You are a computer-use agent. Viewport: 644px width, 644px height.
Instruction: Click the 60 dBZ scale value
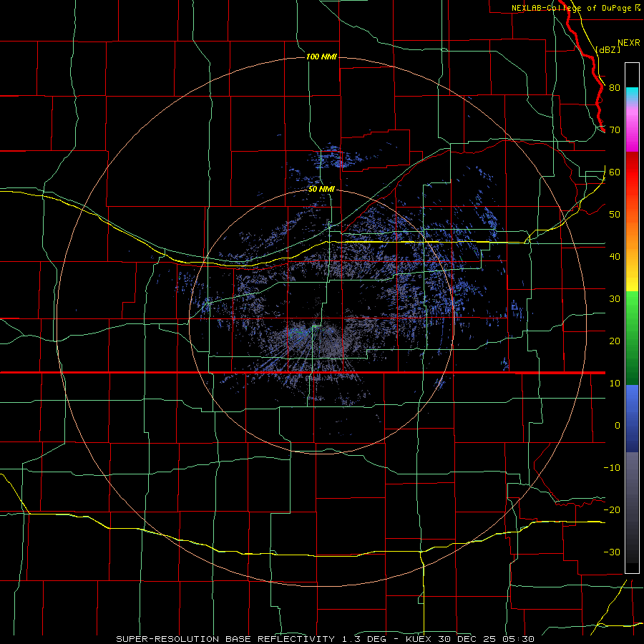615,172
